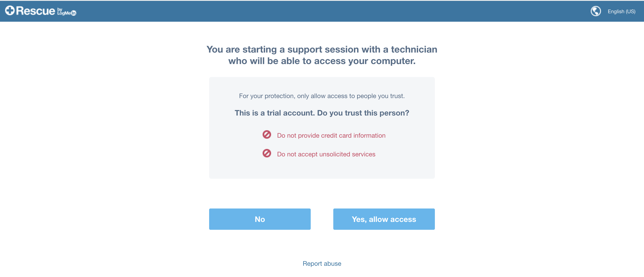This screenshot has height=277, width=644.
Task: Click white space between No and Yes buttons
Action: (322, 219)
